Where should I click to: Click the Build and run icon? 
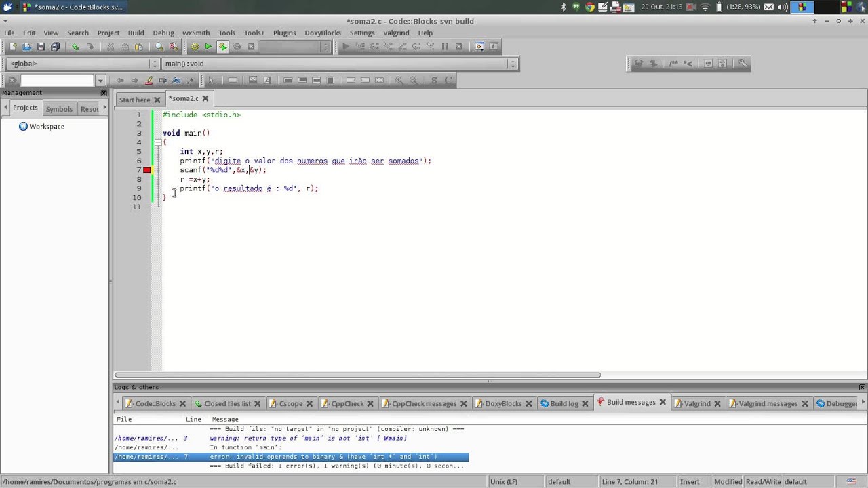click(222, 47)
